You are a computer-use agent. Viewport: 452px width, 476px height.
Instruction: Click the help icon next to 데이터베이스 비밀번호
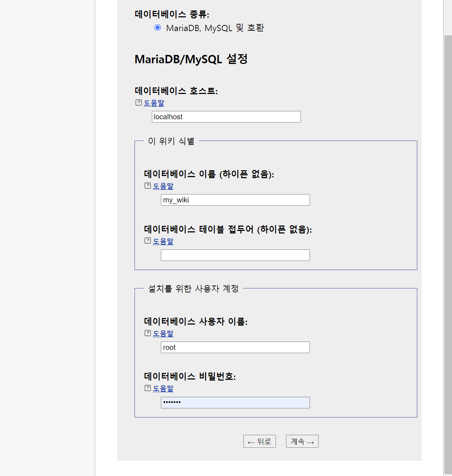tap(147, 388)
